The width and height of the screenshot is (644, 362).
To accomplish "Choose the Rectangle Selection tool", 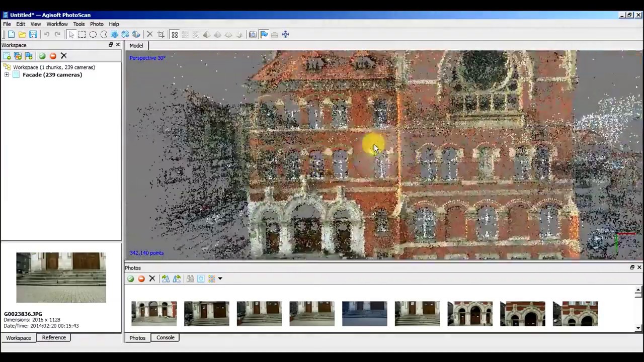I will 82,34.
